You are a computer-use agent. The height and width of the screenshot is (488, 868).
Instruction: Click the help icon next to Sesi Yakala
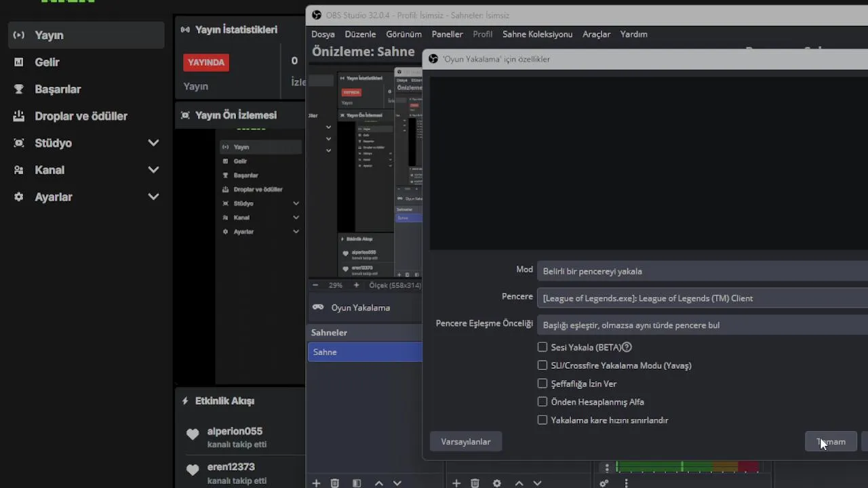pos(627,347)
